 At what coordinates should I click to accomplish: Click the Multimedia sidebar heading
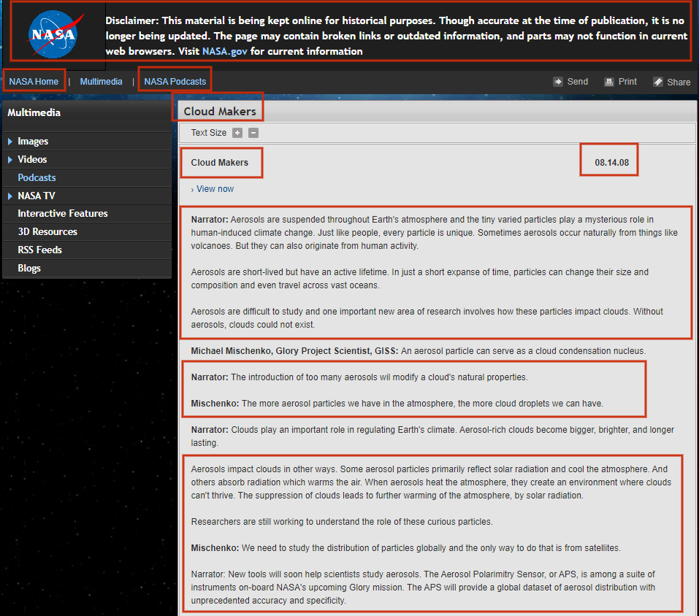coord(34,112)
